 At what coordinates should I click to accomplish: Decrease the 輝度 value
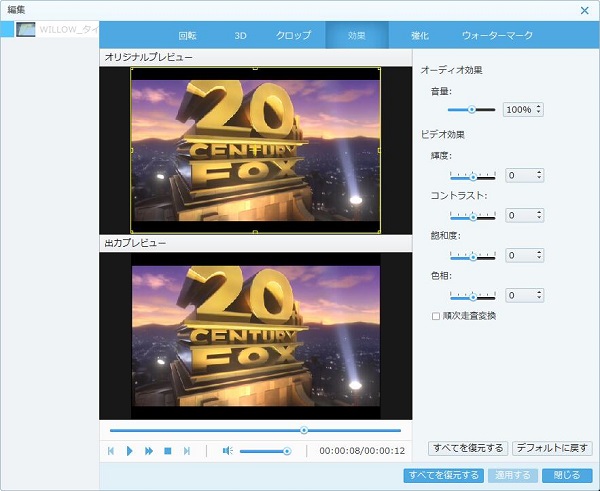[x=539, y=178]
